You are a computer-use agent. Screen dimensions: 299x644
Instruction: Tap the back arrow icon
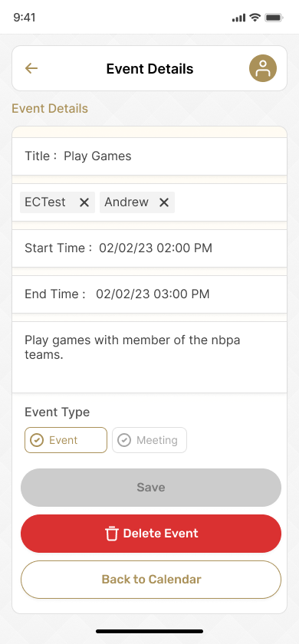[31, 68]
